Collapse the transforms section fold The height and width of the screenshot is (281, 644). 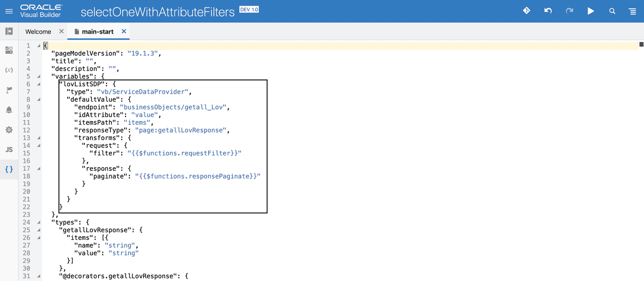tap(38, 137)
